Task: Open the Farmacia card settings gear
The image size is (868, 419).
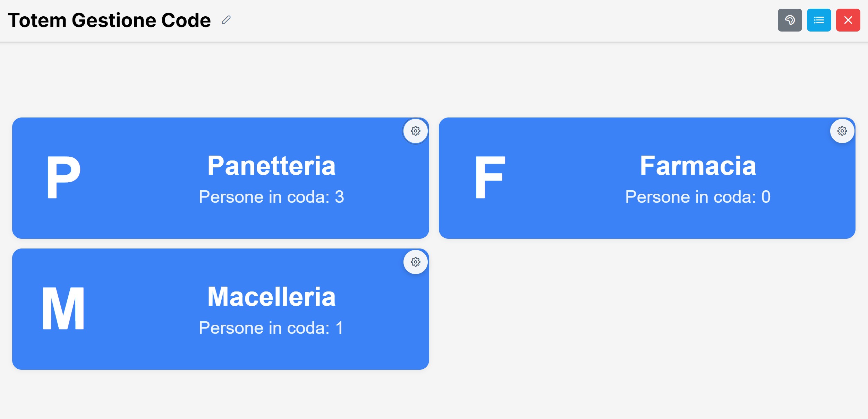Action: coord(843,131)
